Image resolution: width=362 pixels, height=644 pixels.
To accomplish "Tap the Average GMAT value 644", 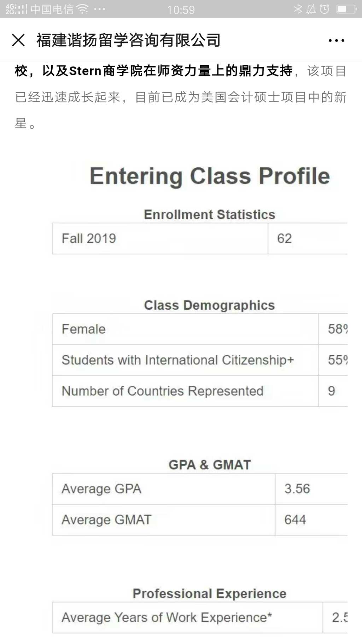I will pos(295,520).
